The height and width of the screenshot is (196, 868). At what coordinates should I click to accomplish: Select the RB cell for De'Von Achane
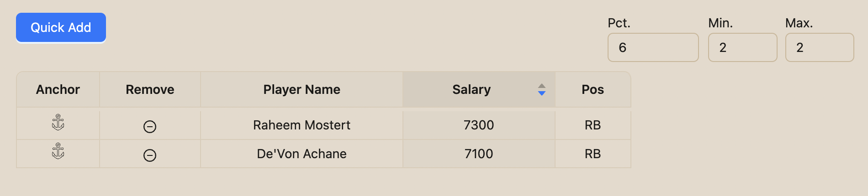(593, 154)
